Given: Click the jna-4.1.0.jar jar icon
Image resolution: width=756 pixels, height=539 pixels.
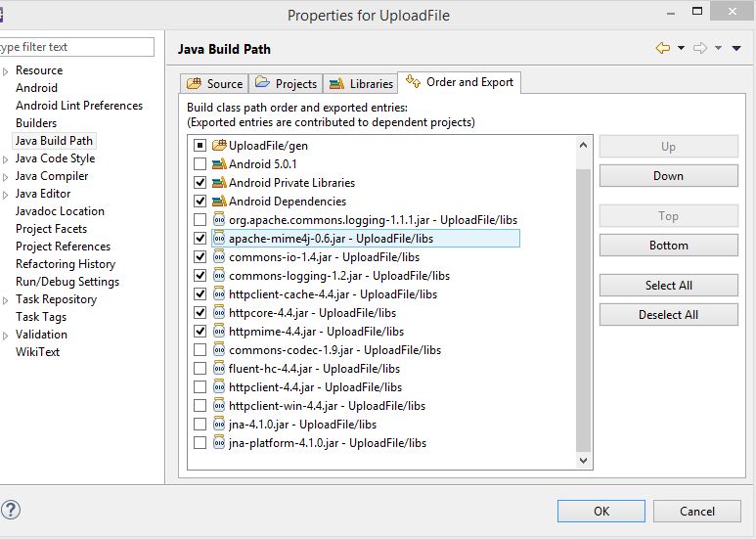Looking at the screenshot, I should coord(219,424).
